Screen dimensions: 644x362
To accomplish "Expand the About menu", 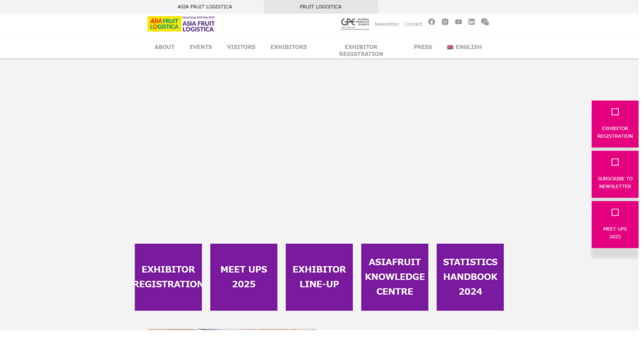I will (x=164, y=47).
